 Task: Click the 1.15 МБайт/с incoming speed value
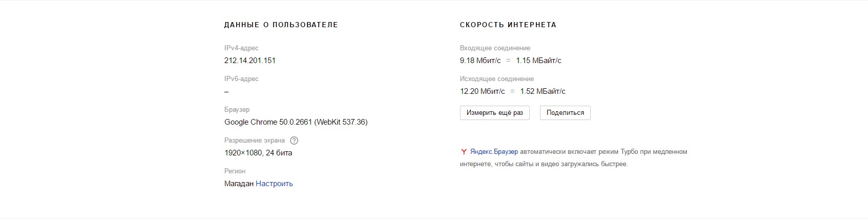(x=538, y=61)
